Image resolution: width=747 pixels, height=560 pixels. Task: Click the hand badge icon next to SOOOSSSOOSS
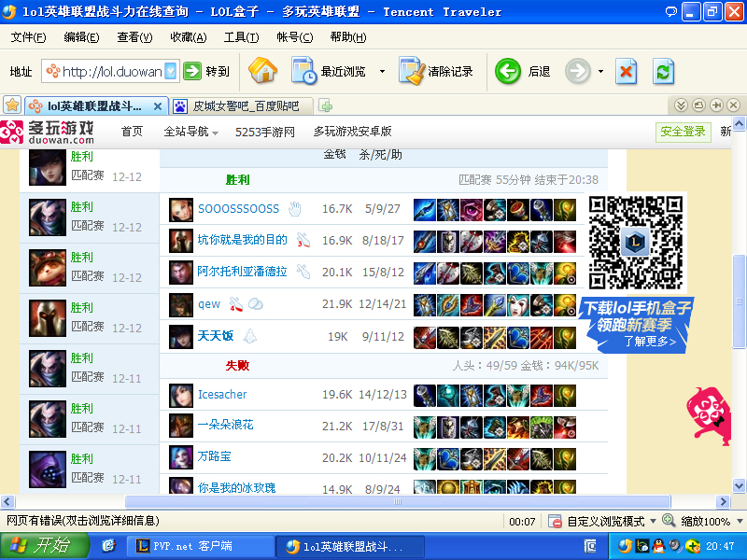[x=295, y=208]
